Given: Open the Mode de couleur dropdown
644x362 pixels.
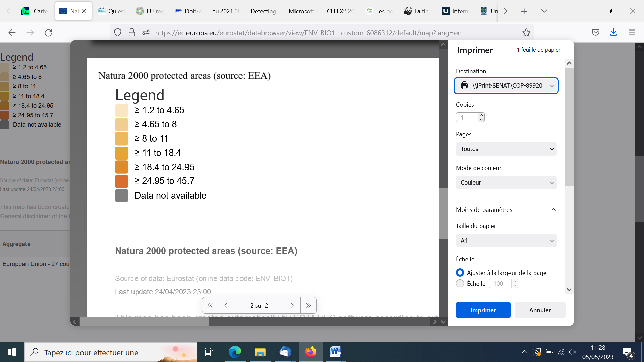Looking at the screenshot, I should 506,183.
